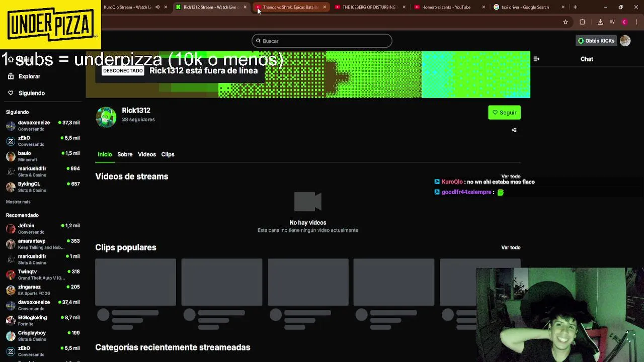Close the Rick1312 Stream browser tab
644x362 pixels.
(x=245, y=7)
